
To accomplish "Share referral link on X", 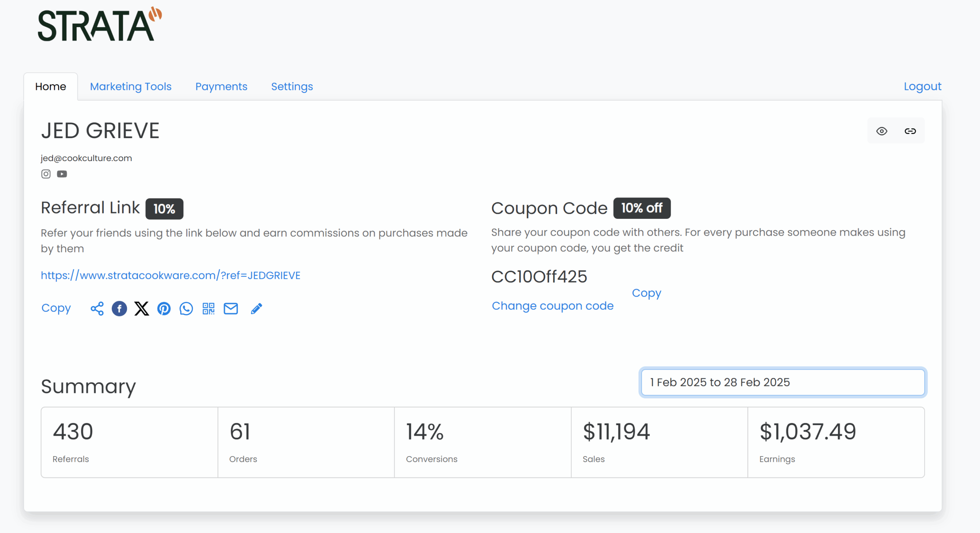I will pyautogui.click(x=142, y=308).
